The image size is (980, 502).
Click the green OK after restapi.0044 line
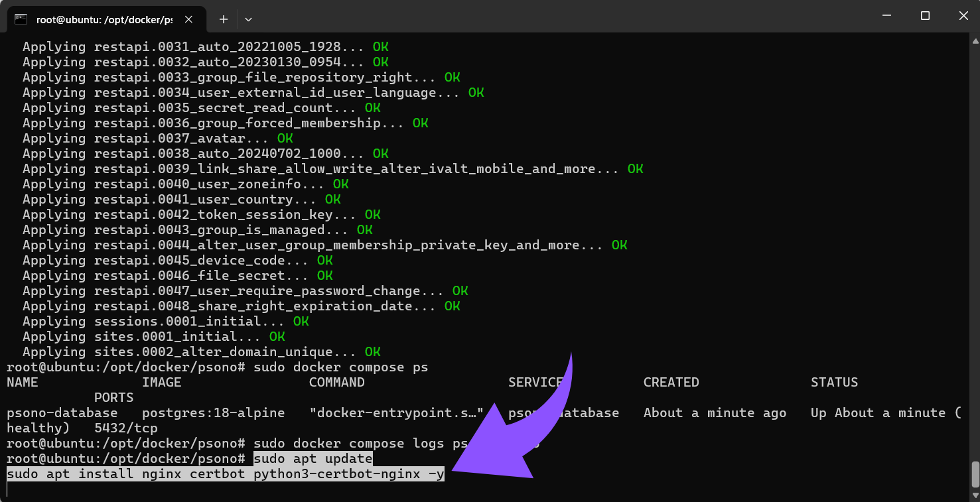619,245
